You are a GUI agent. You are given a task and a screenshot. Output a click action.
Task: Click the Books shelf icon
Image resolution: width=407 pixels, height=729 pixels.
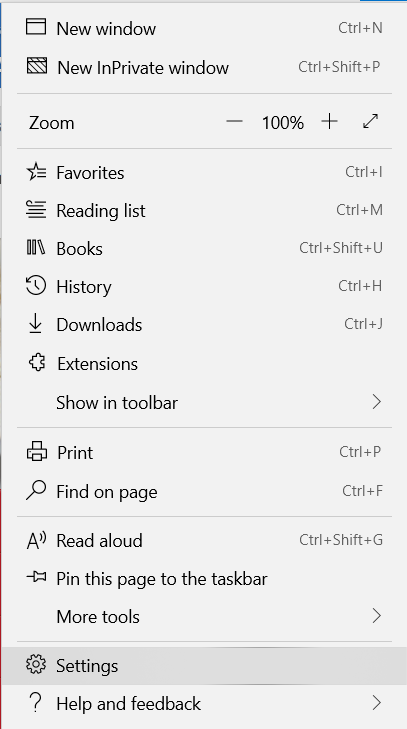click(x=36, y=247)
